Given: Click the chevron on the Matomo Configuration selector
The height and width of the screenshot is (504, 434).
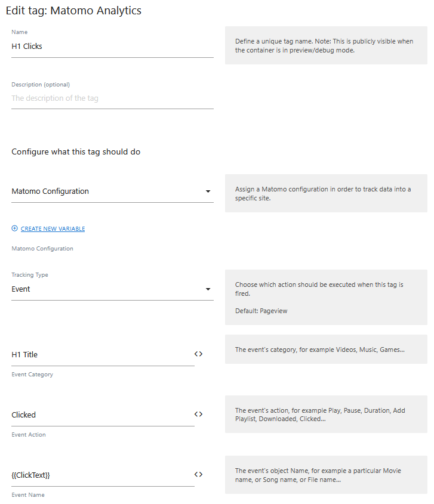Looking at the screenshot, I should [208, 191].
